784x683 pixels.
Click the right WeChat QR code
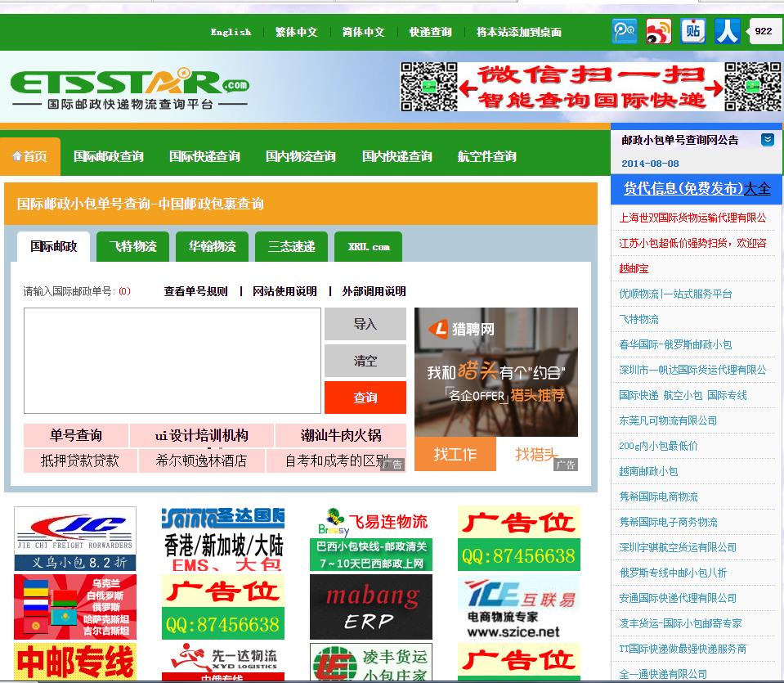coord(752,87)
